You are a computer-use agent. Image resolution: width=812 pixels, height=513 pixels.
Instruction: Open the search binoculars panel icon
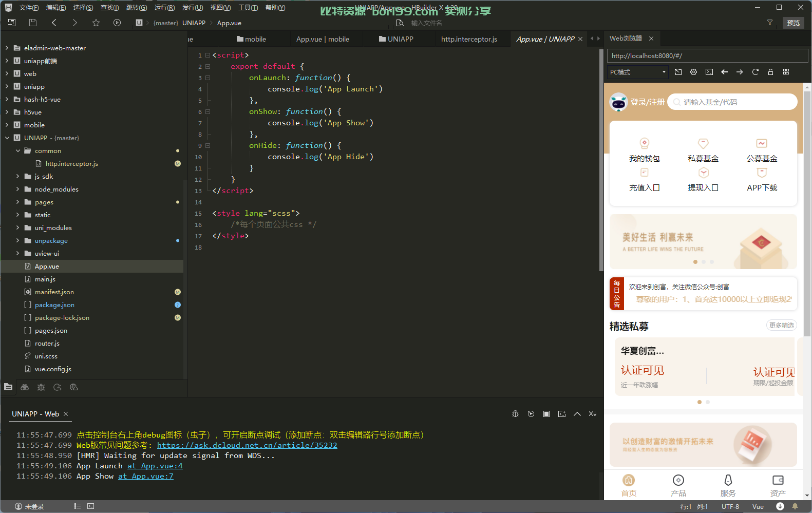(x=25, y=387)
